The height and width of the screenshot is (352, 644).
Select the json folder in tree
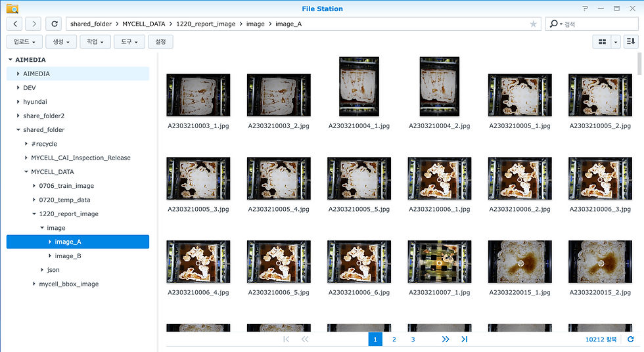point(53,269)
